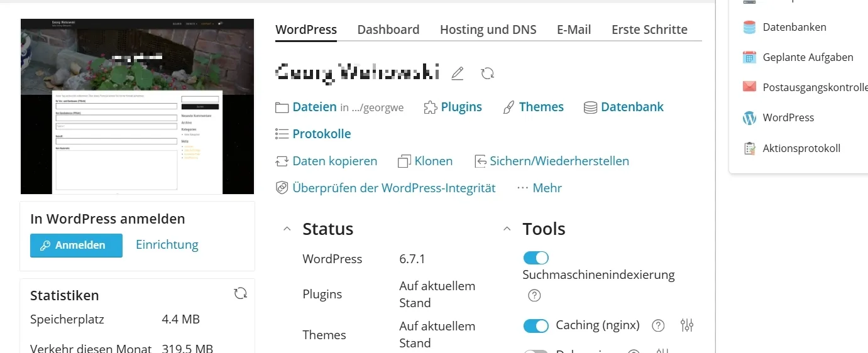Open the Postausgangskontrolle envelope icon
Viewport: 868px width, 353px height.
(749, 87)
